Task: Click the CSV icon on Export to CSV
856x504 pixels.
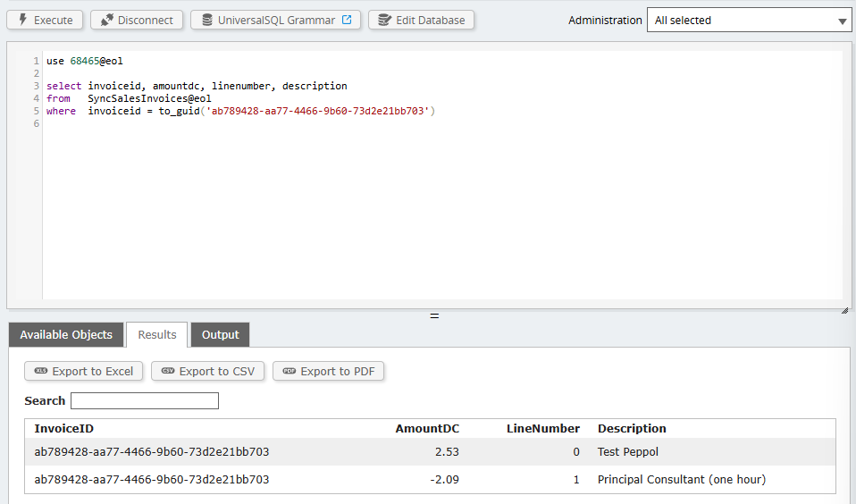Action: pyautogui.click(x=168, y=371)
